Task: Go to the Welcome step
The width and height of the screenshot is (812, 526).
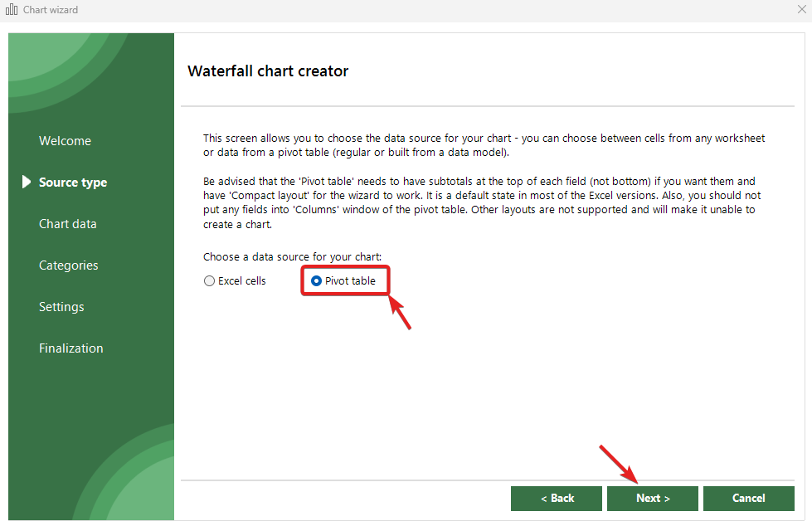Action: pos(65,141)
